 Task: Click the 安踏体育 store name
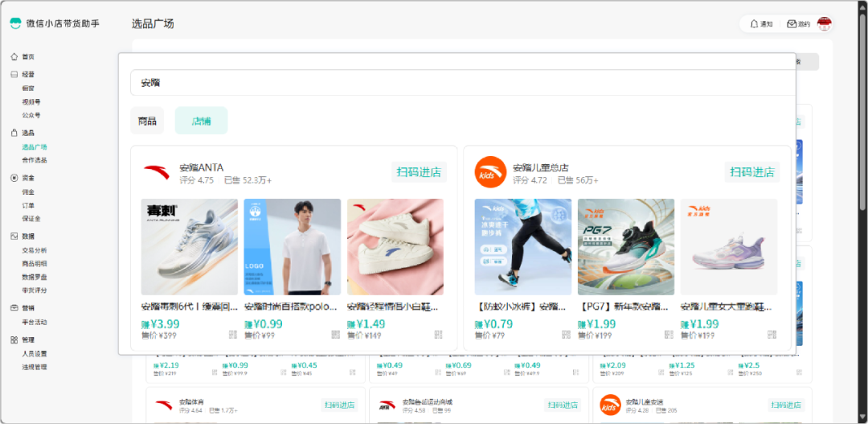190,401
